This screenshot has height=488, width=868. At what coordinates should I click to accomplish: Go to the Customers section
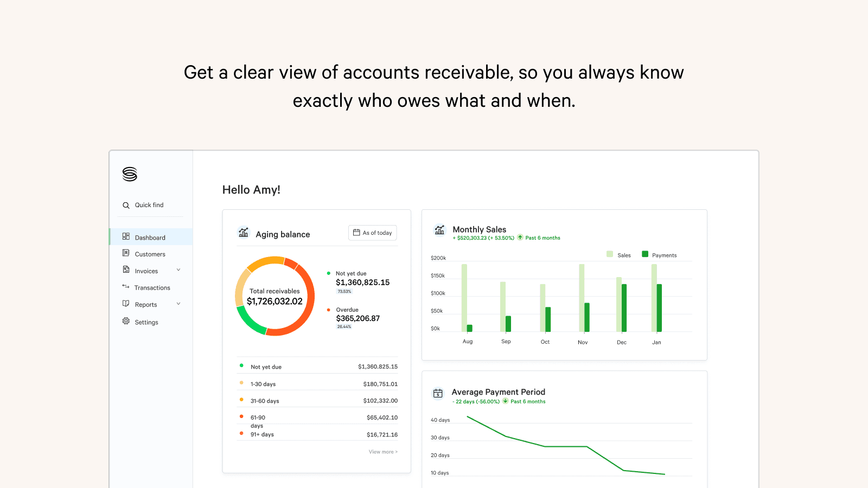[150, 254]
